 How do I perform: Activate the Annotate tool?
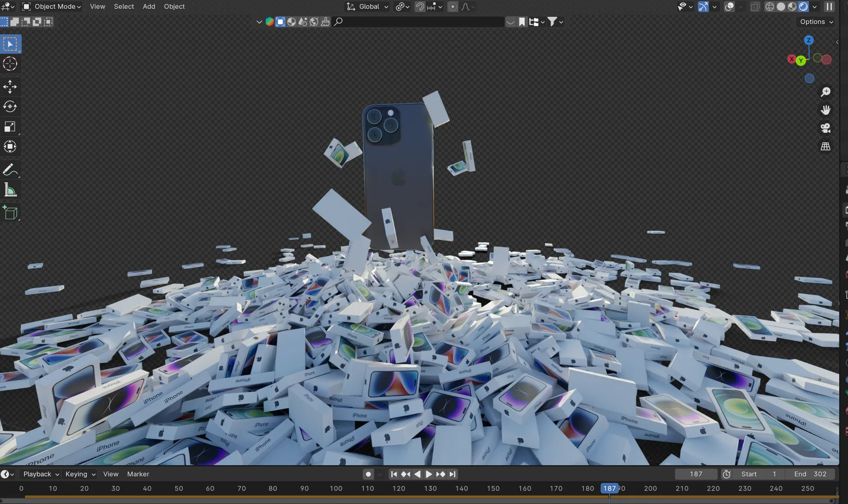click(x=10, y=169)
